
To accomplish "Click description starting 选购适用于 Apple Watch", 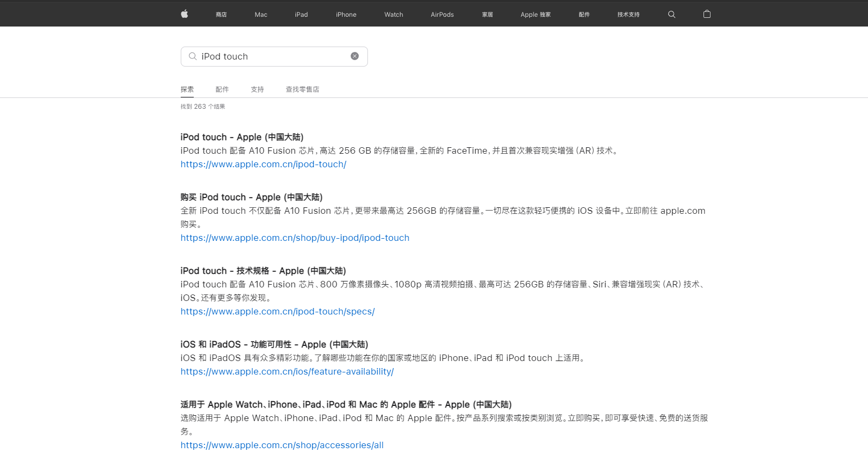I will [x=444, y=424].
